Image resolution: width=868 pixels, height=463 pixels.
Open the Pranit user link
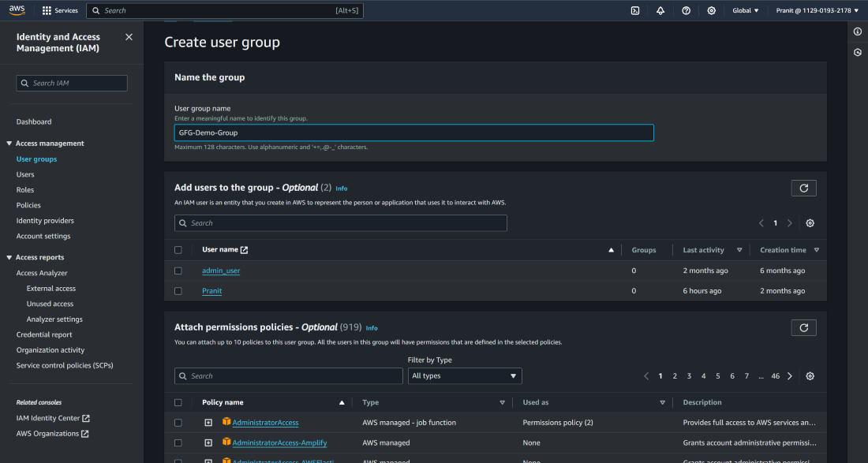pos(212,291)
